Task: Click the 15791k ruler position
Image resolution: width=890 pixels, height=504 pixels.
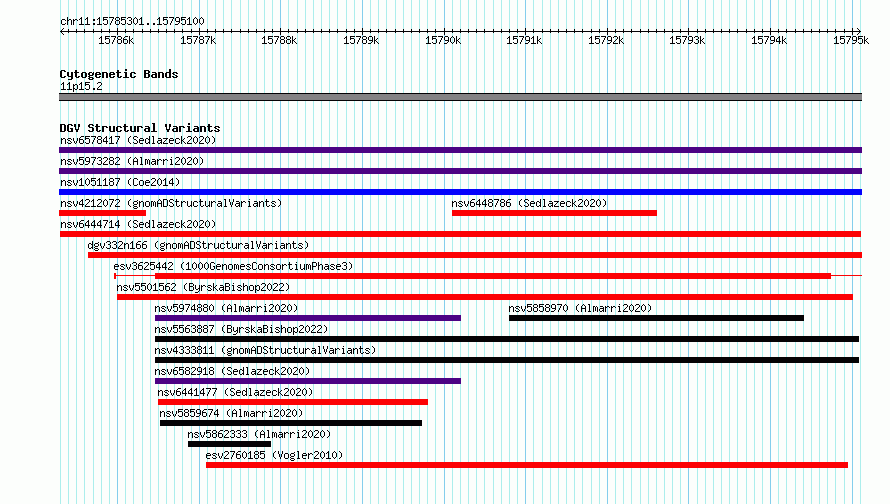Action: click(524, 40)
